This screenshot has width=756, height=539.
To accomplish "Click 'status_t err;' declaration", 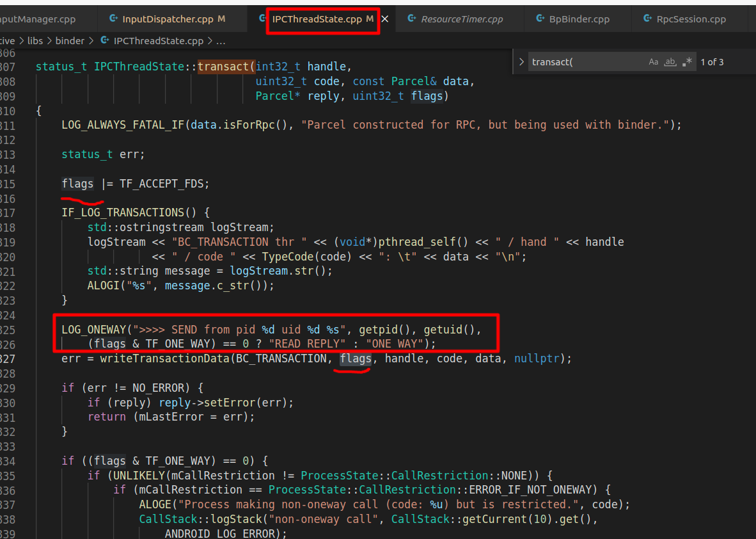I will [x=103, y=154].
